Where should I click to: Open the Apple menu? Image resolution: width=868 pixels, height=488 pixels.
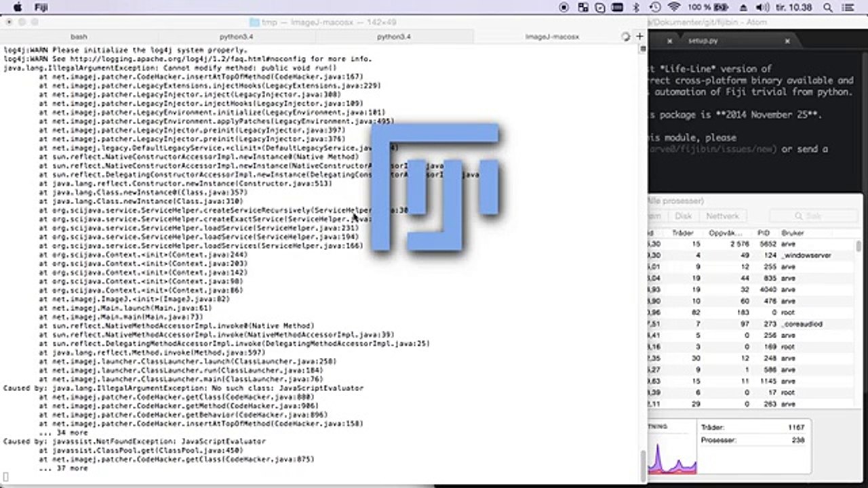coord(18,7)
